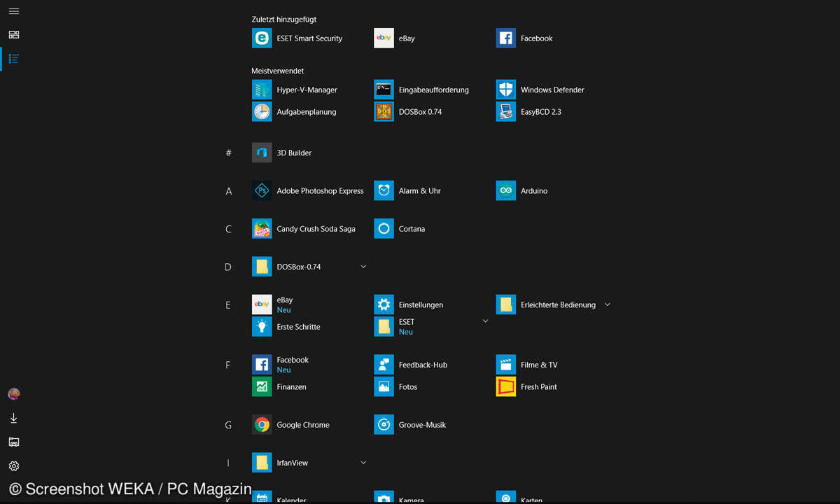Launch Arduino
Screen dimensions: 840x504
point(522,190)
